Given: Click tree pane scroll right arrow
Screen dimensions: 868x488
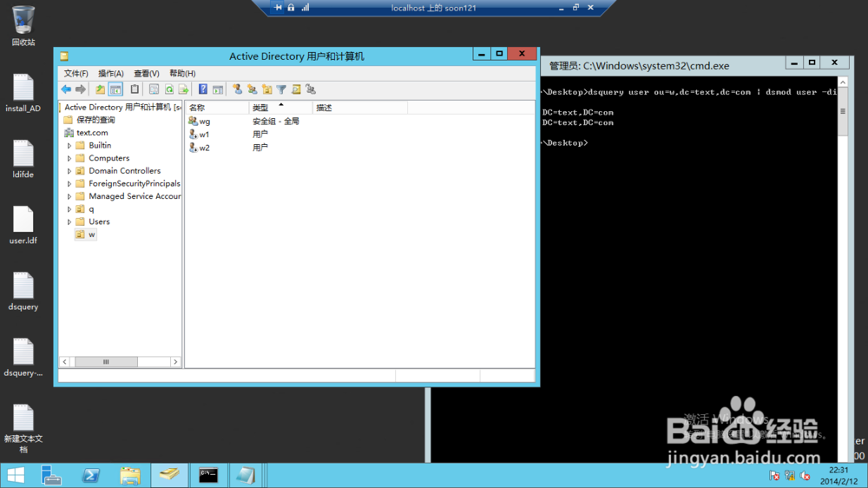Looking at the screenshot, I should (x=175, y=362).
